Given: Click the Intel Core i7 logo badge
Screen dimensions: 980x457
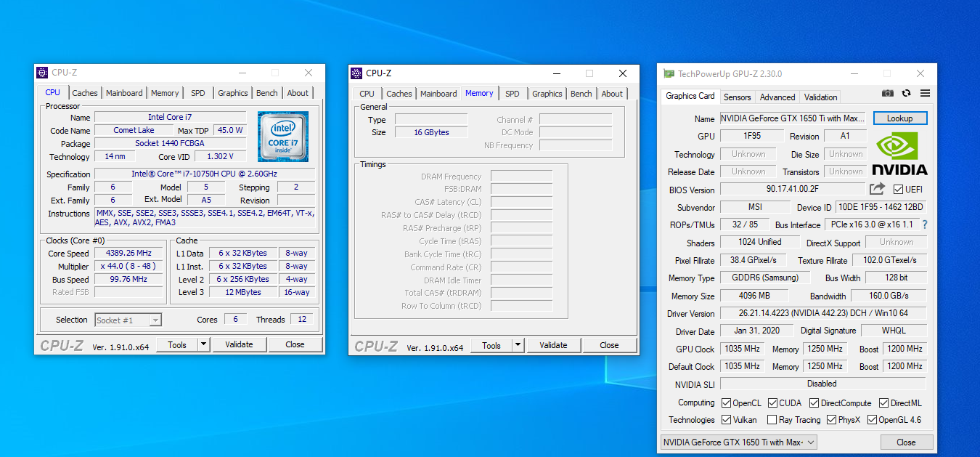Looking at the screenshot, I should 283,137.
